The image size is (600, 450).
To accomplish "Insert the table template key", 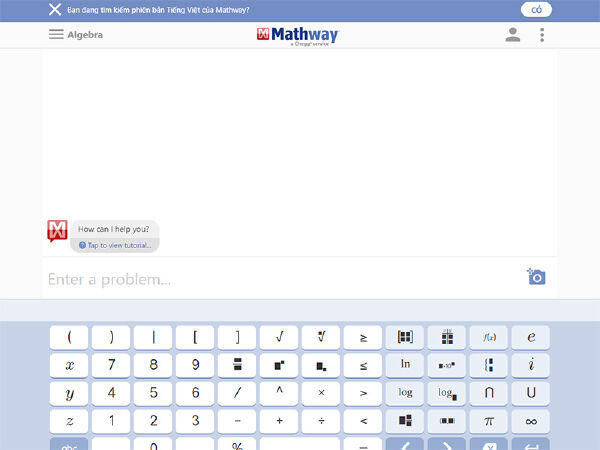I will point(447,337).
